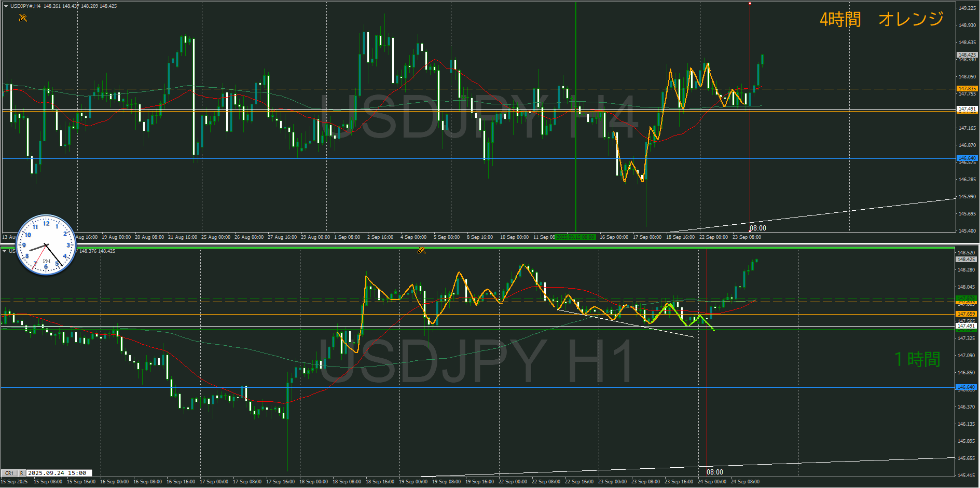The image size is (980, 488).
Task: Click the green '1時間' text label
Action: pyautogui.click(x=917, y=359)
